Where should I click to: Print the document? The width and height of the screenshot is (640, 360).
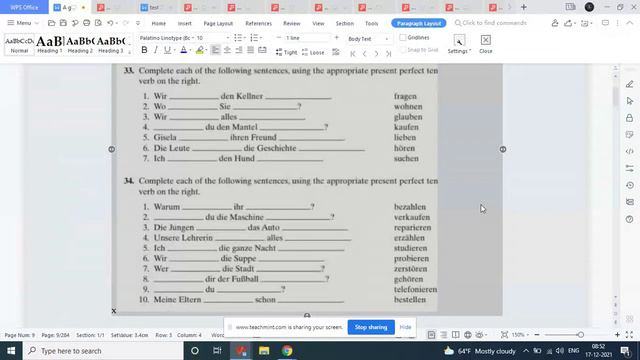[87, 23]
